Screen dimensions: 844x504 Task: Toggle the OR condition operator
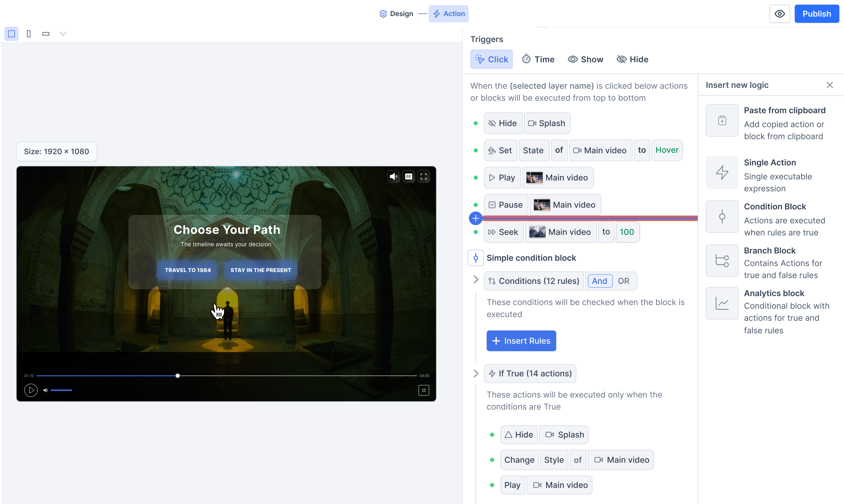click(624, 281)
